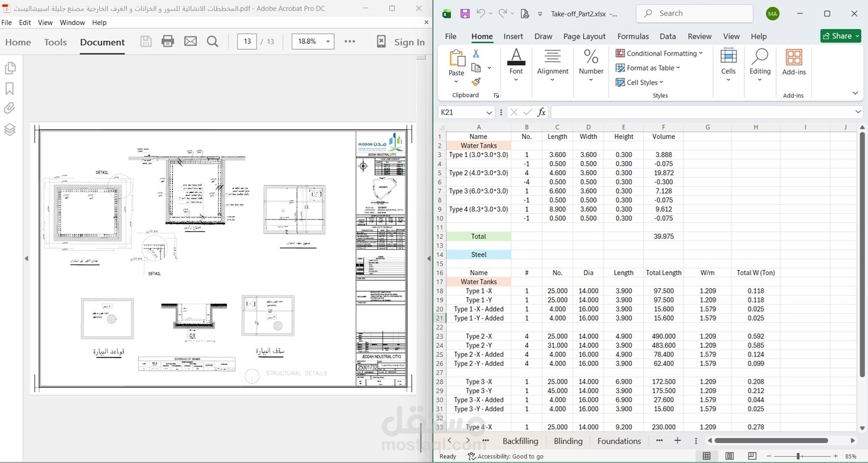Select Normal view in status bar

pyautogui.click(x=707, y=456)
